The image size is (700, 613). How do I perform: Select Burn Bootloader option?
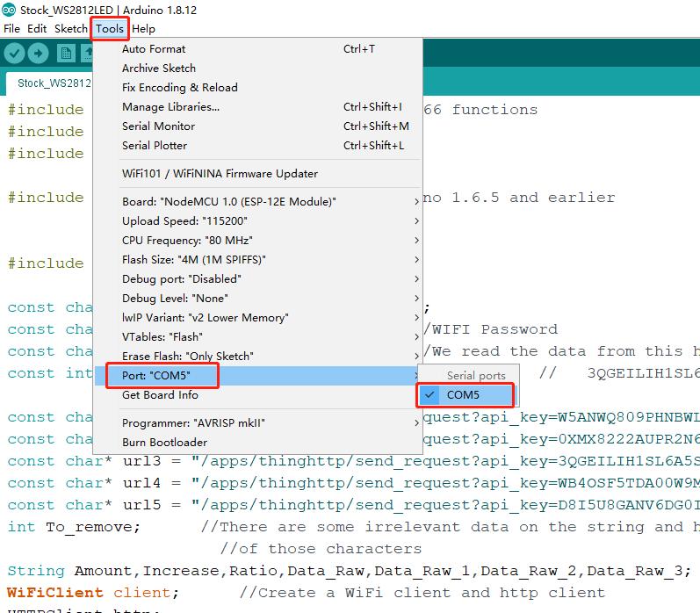click(164, 443)
